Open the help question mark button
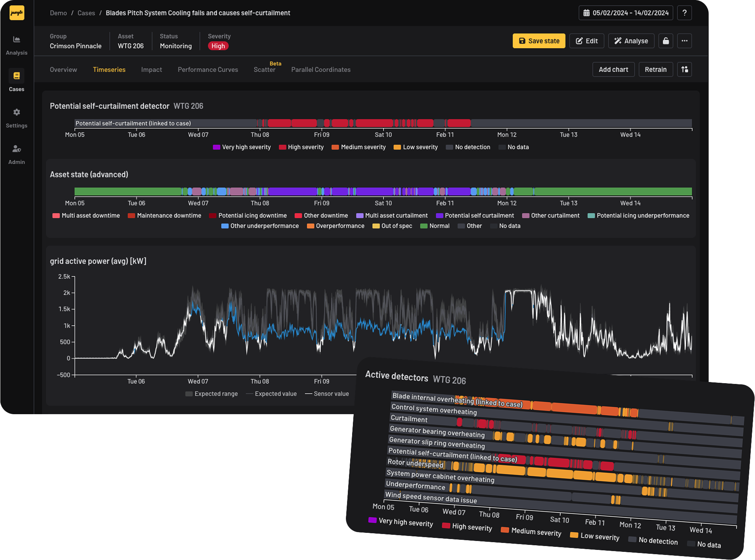This screenshot has height=560, width=755. pos(684,13)
